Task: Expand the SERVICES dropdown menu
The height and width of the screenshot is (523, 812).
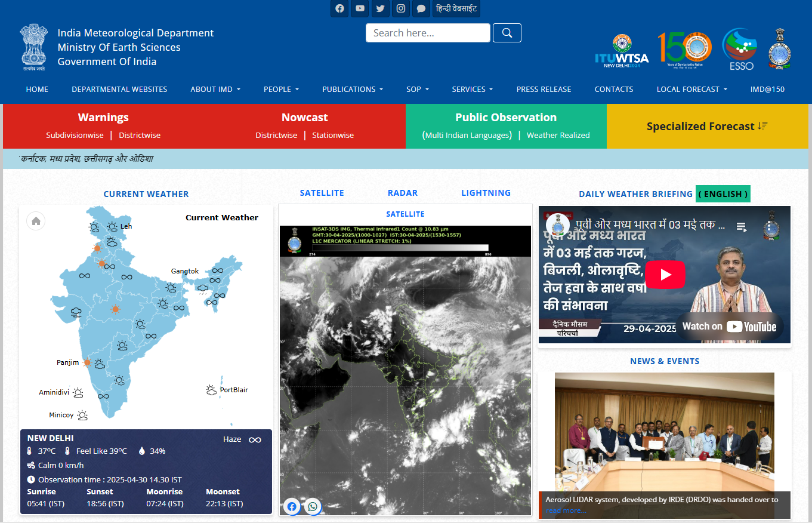Action: (x=473, y=89)
